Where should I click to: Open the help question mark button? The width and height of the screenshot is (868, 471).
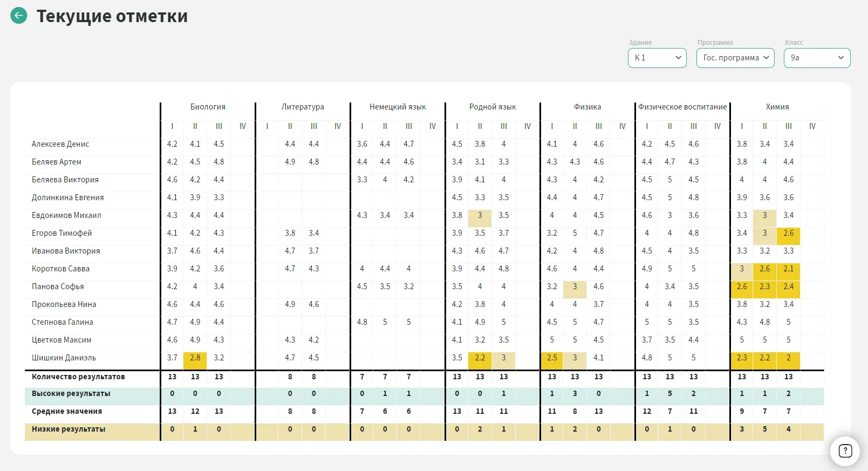[845, 450]
